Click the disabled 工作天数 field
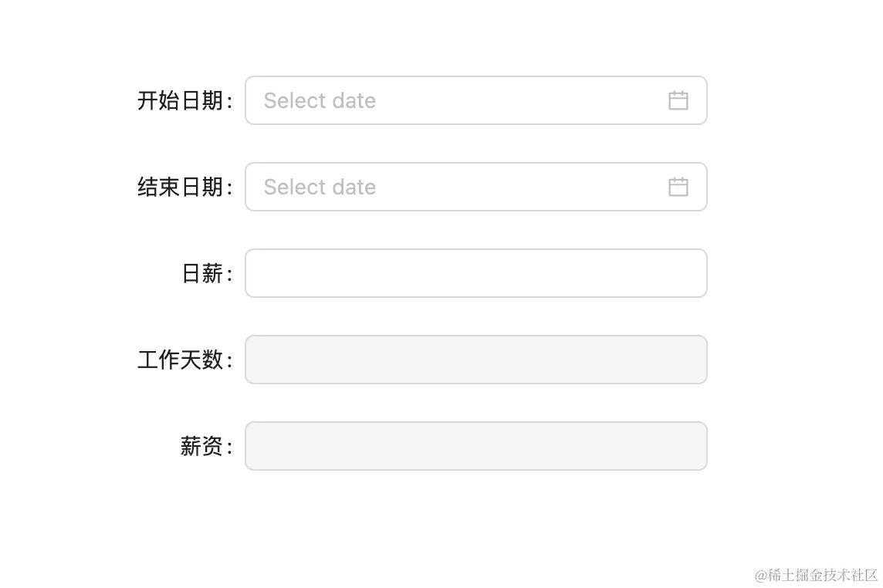 point(475,360)
